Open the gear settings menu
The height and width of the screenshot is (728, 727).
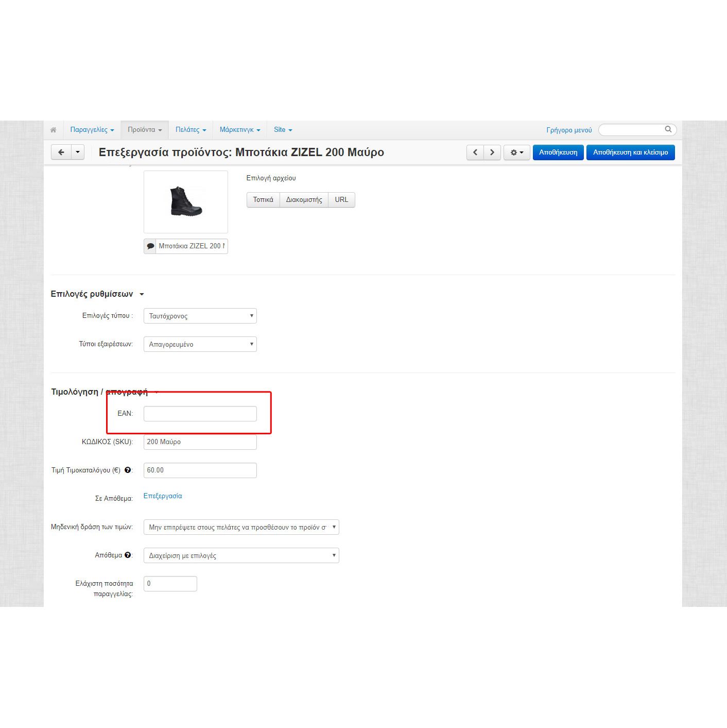[x=516, y=153]
